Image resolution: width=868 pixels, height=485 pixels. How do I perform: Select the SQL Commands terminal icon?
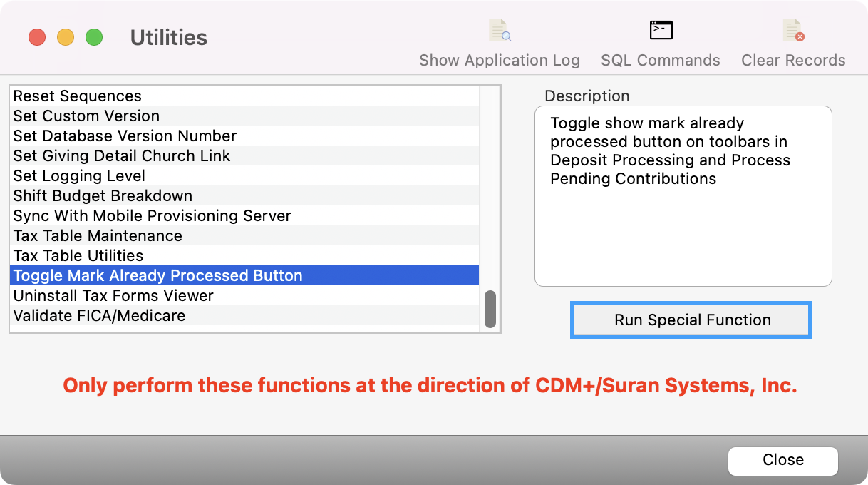pyautogui.click(x=660, y=30)
